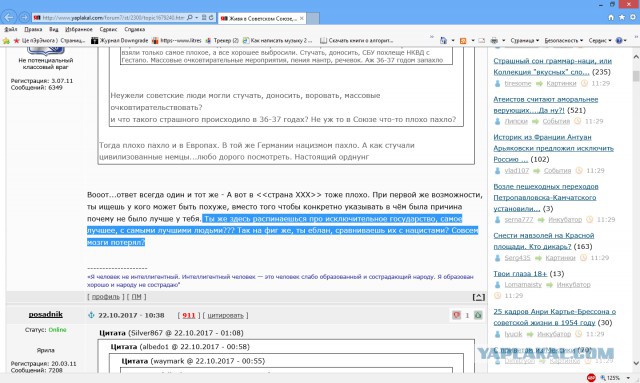Click the red Adblock icon in the status bar
The width and height of the screenshot is (640, 383).
tap(591, 378)
